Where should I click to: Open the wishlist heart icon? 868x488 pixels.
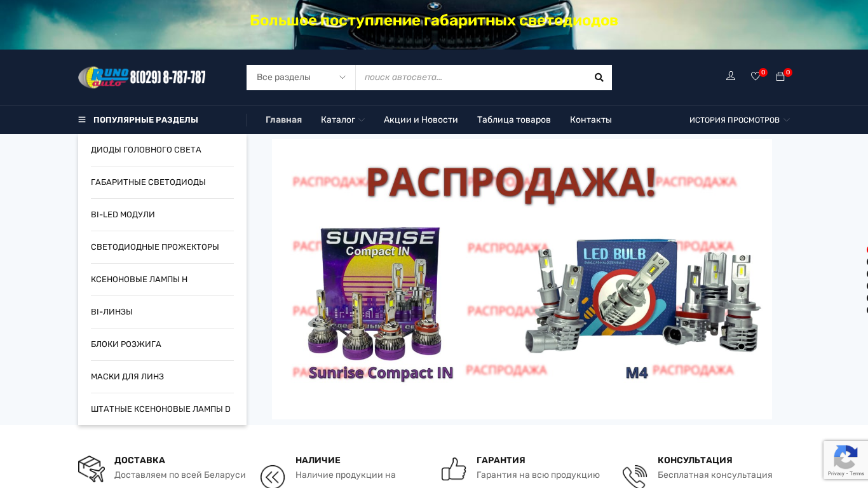click(756, 76)
